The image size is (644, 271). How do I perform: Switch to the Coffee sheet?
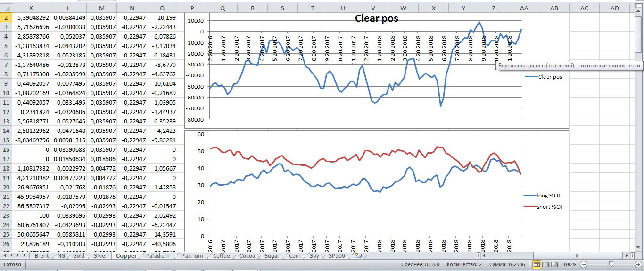click(222, 256)
